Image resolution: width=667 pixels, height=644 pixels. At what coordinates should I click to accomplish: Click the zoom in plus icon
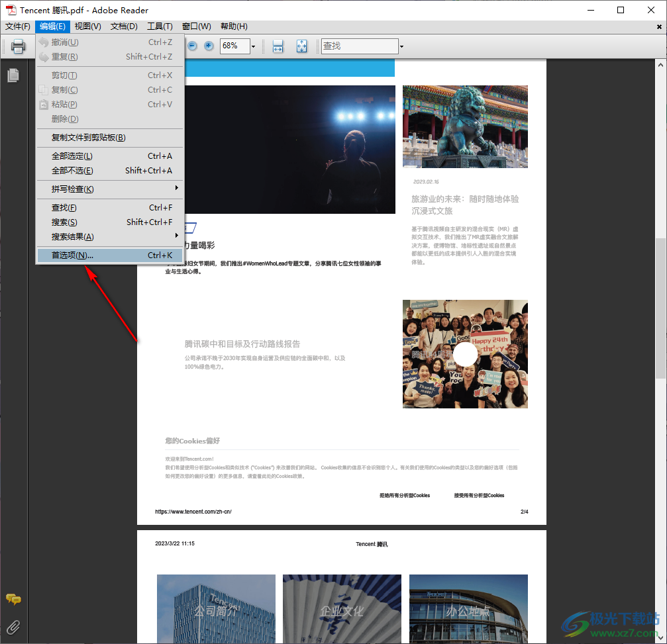coord(209,46)
